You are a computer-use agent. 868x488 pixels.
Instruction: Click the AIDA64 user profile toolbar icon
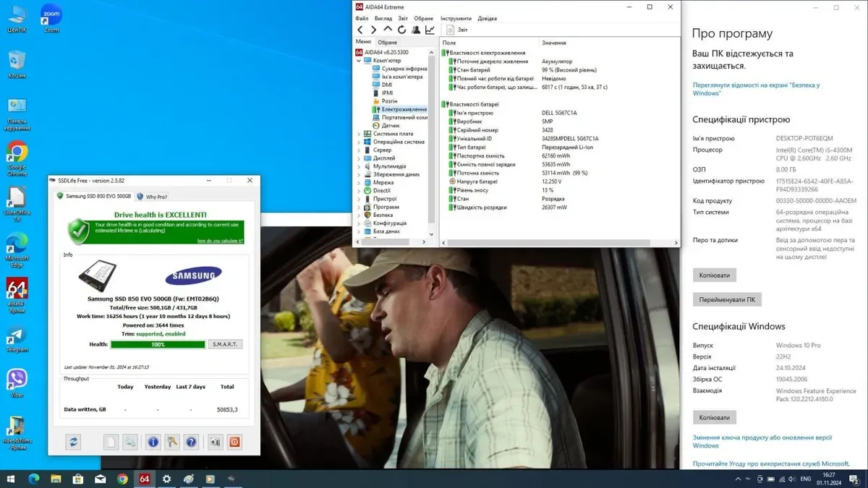tap(416, 30)
